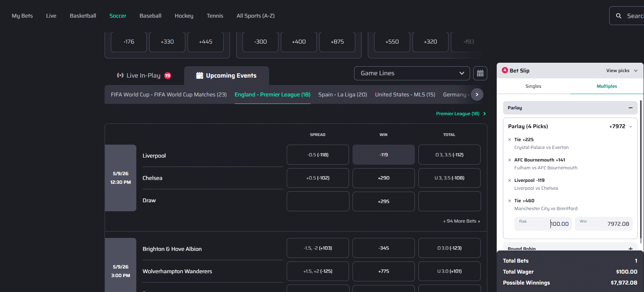
Task: Toggle View picks chevron
Action: (x=636, y=71)
